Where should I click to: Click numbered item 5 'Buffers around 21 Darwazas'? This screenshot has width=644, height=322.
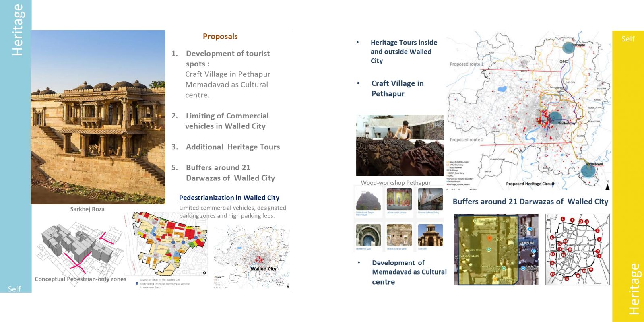coord(230,173)
